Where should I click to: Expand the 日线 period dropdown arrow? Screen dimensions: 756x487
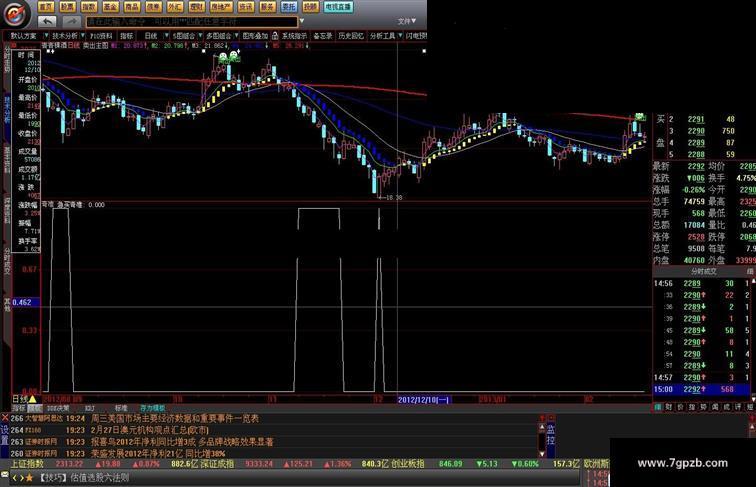pyautogui.click(x=167, y=36)
